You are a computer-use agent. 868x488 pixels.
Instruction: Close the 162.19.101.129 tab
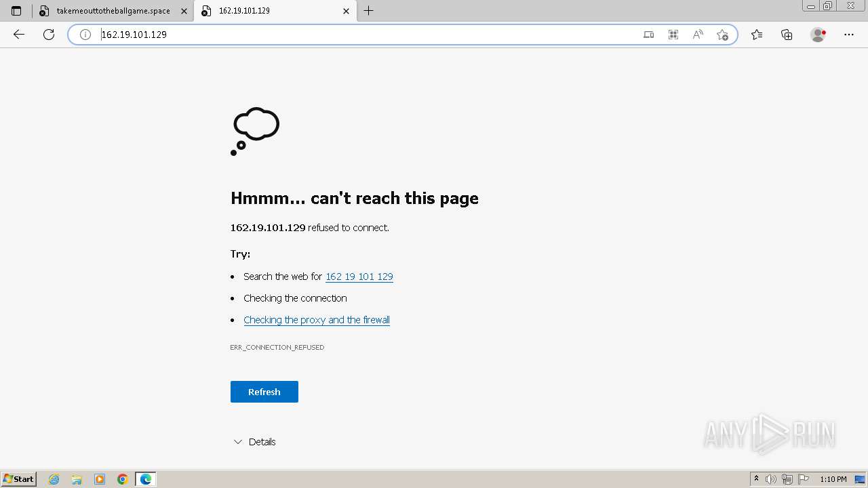[x=346, y=11]
